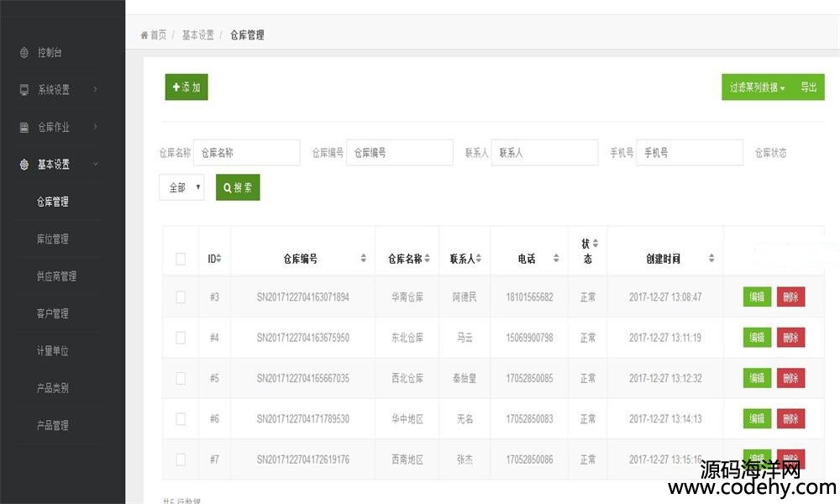The width and height of the screenshot is (840, 504).
Task: Click the 仓库作业 sidebar icon
Action: pos(24,128)
